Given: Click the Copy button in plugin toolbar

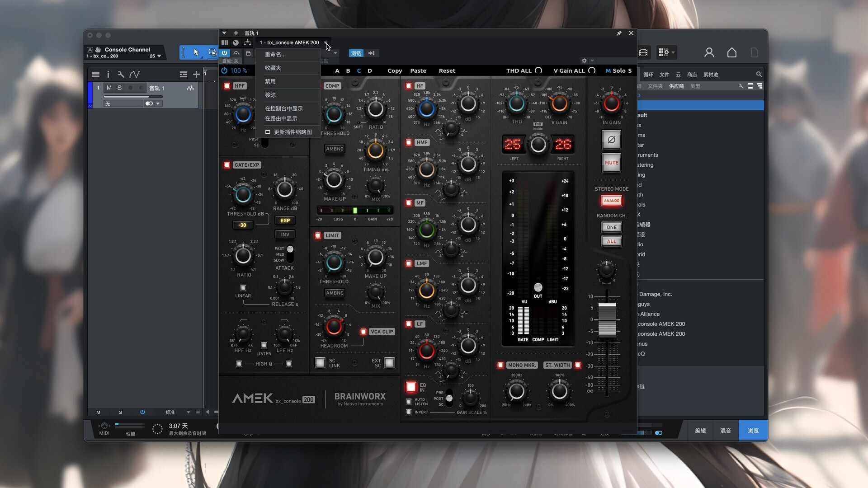Looking at the screenshot, I should 395,70.
